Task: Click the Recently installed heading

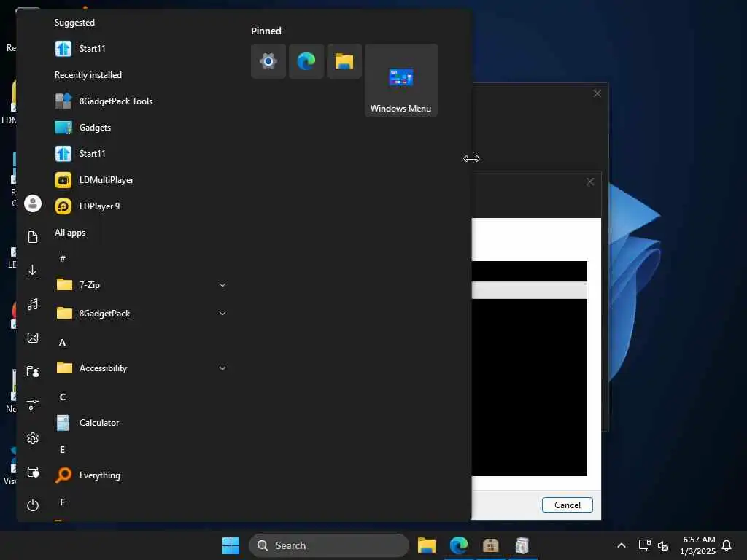Action: click(88, 75)
